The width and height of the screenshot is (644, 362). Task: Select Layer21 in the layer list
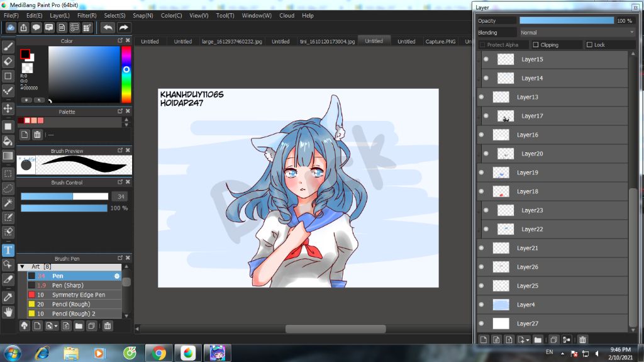(x=552, y=248)
